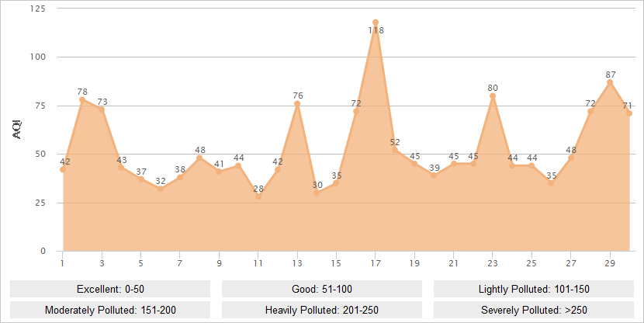Select the data point labeled 76
The width and height of the screenshot is (644, 323).
(x=297, y=103)
